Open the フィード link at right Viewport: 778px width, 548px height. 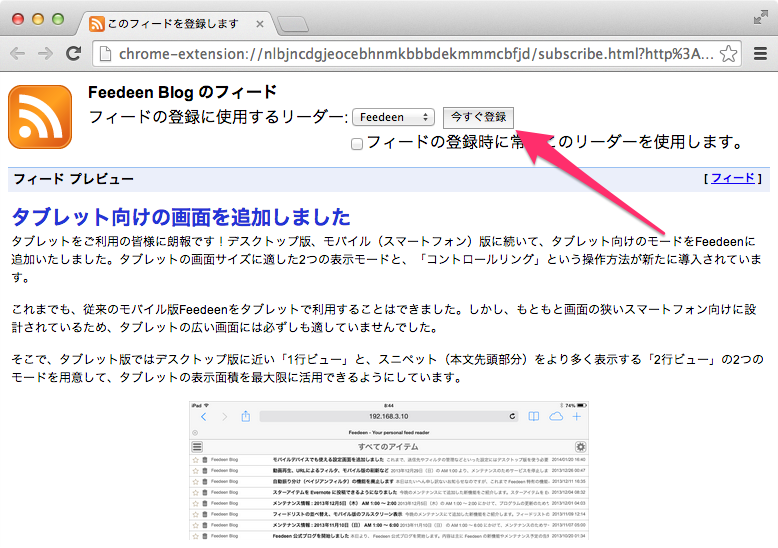click(733, 179)
